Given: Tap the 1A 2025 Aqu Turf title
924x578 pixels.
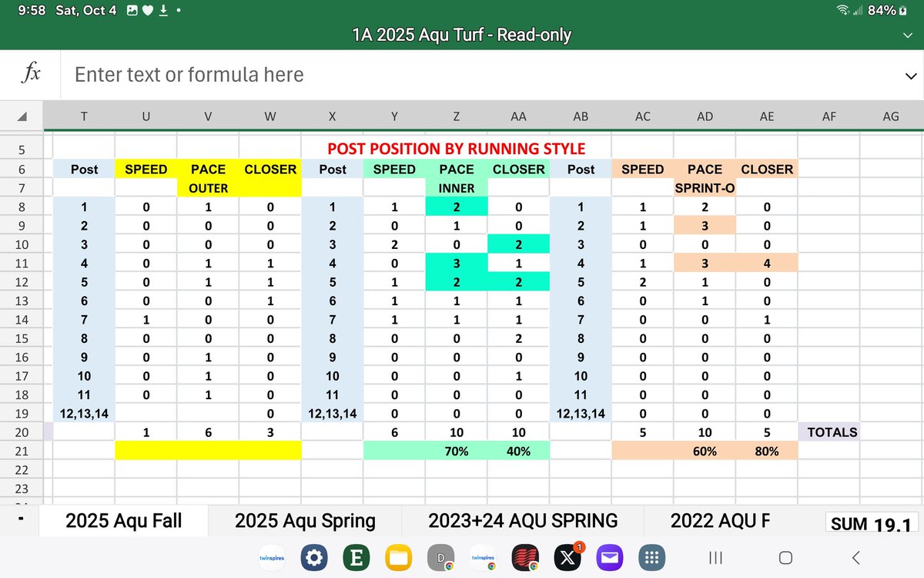Looking at the screenshot, I should [x=461, y=35].
